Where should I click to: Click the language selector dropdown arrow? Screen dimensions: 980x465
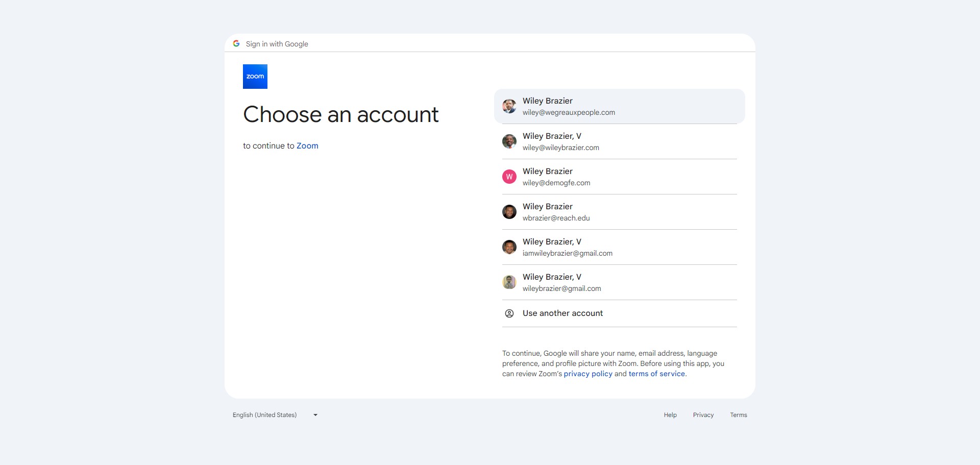click(x=315, y=415)
